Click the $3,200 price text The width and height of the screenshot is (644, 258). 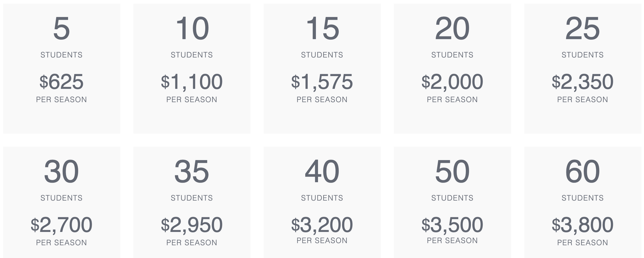pos(322,225)
